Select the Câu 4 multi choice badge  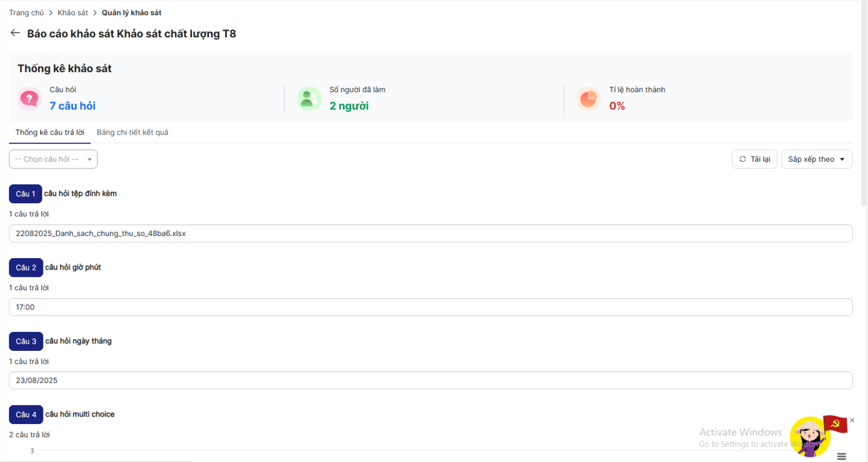click(x=26, y=414)
